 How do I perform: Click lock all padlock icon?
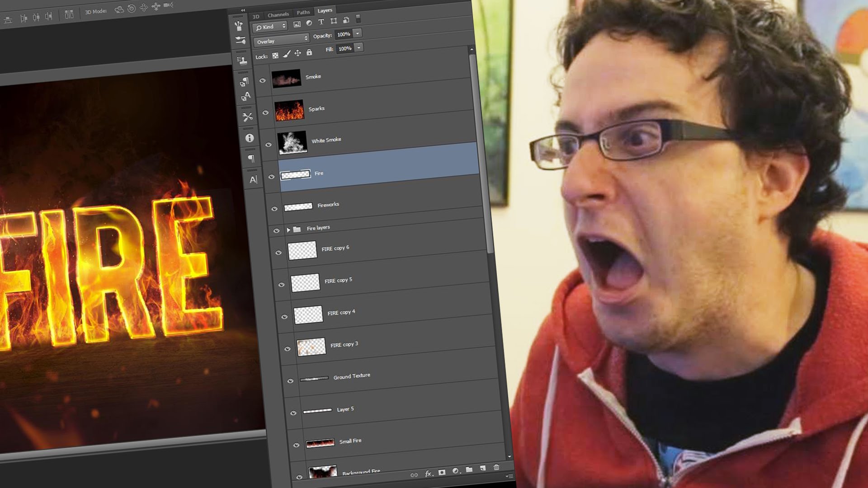point(309,52)
